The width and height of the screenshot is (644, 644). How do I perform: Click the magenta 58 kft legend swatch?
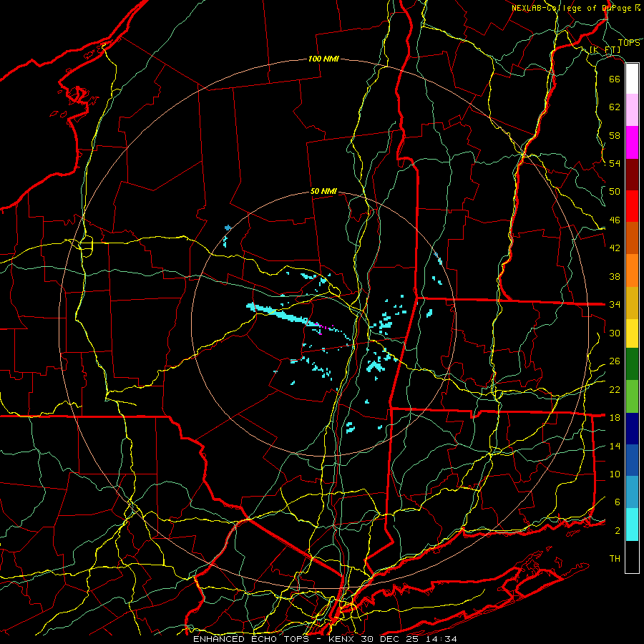(632, 142)
